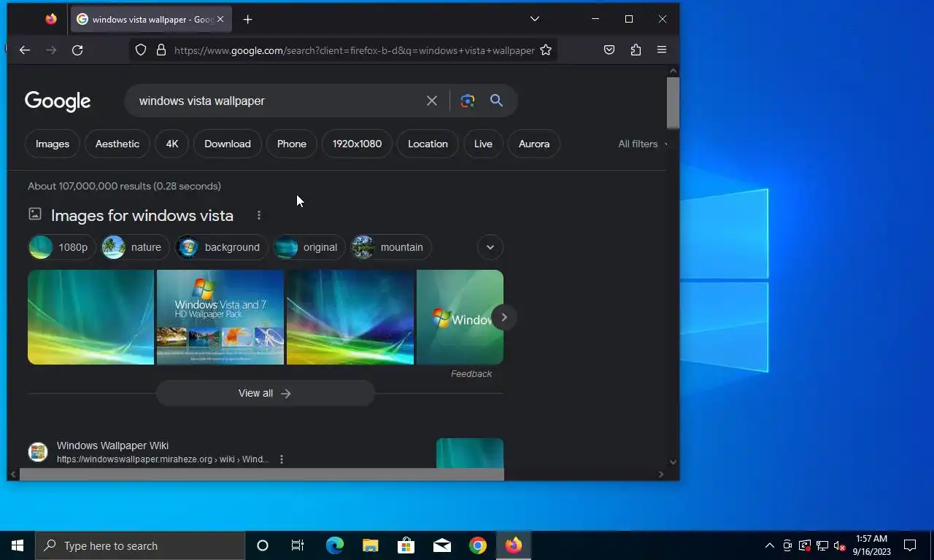Viewport: 934px width, 560px height.
Task: Show next images with carousel arrow
Action: (x=504, y=317)
